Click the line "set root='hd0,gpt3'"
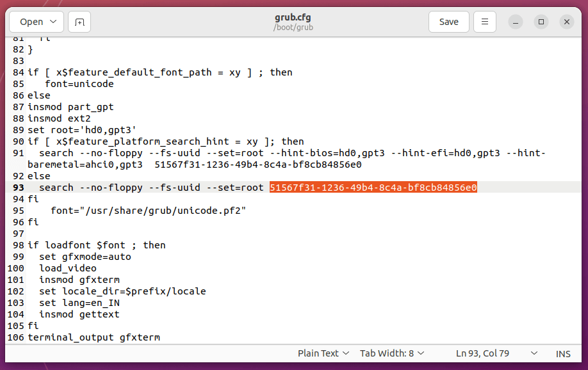Viewport: 588px width, 370px height. tap(82, 130)
